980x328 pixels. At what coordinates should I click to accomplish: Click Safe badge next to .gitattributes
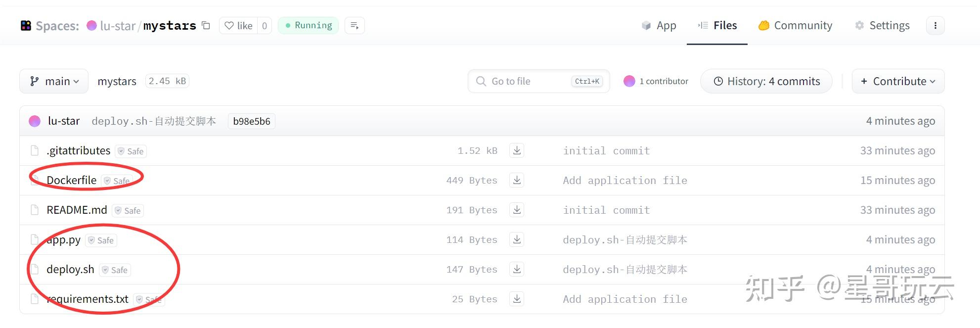click(x=131, y=151)
